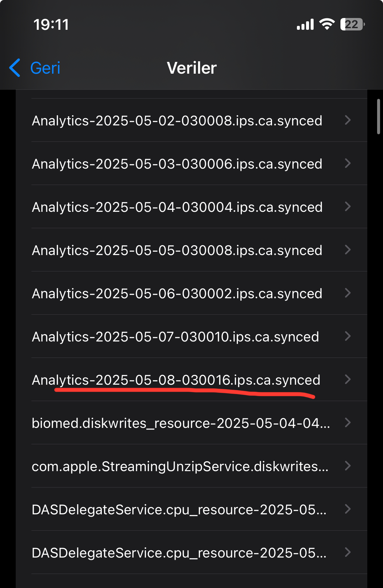
Task: Click the vertical scrollbar indicator
Action: [x=378, y=117]
